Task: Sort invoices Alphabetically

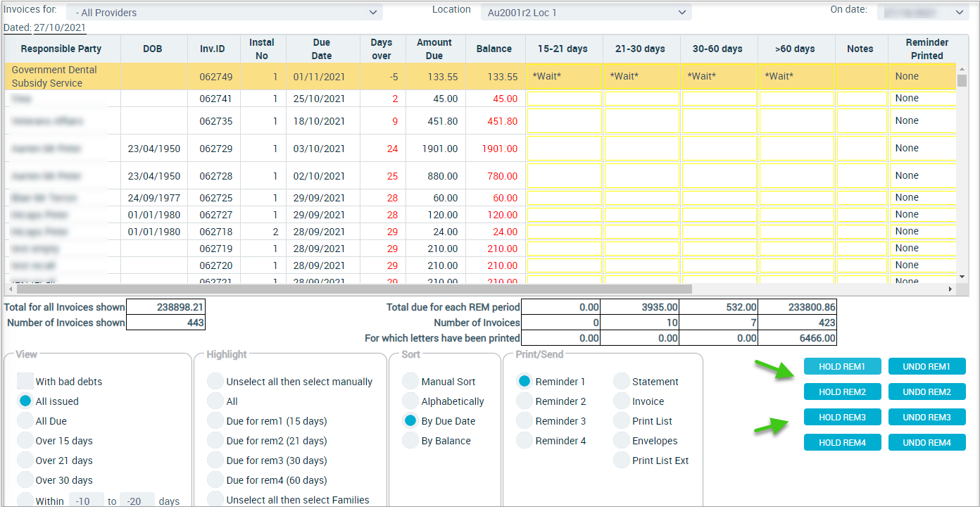Action: 410,401
